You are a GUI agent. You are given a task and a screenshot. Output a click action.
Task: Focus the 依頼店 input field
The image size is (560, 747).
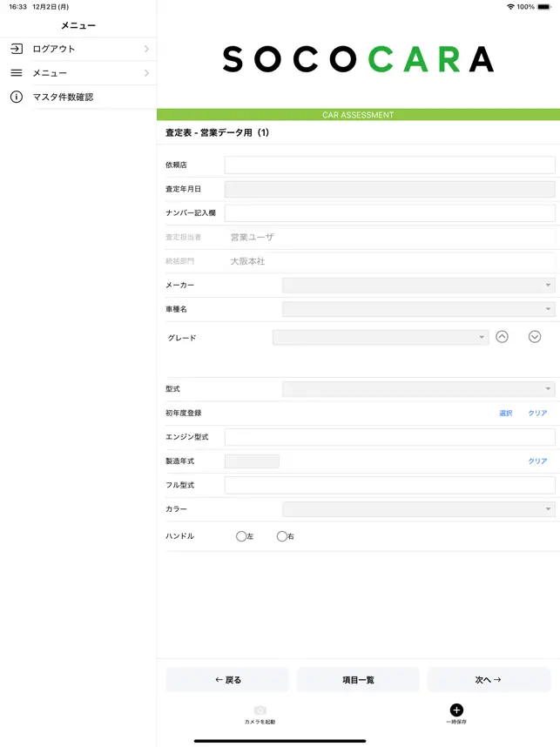[x=390, y=165]
